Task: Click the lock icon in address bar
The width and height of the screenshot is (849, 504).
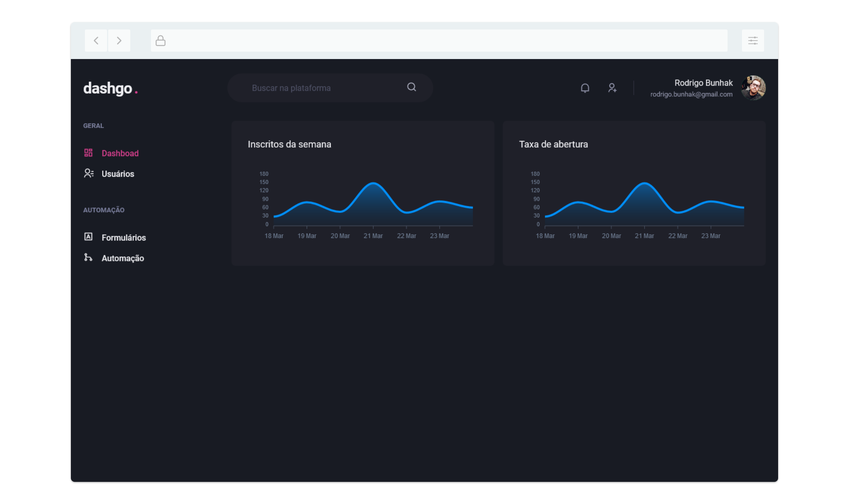Action: pos(161,41)
